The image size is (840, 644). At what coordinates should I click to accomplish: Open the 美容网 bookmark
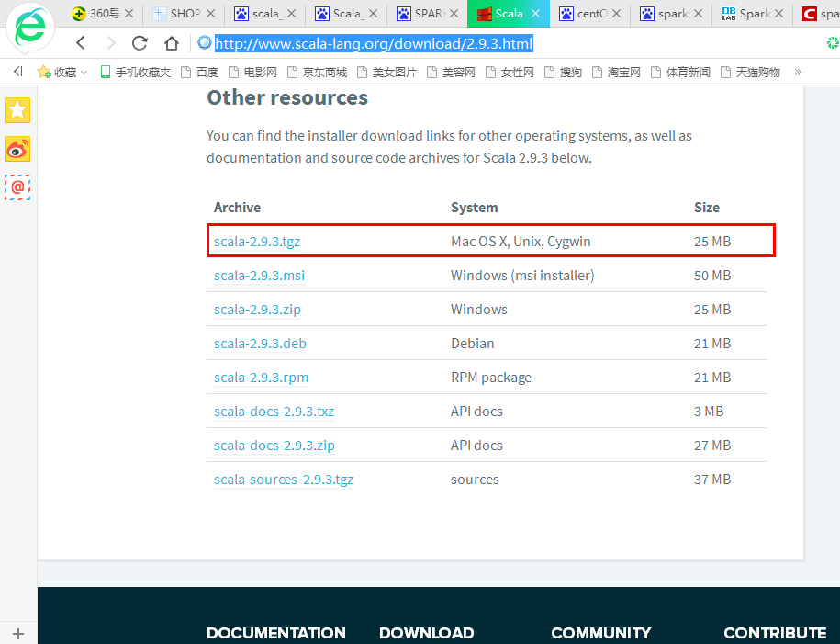tap(451, 72)
